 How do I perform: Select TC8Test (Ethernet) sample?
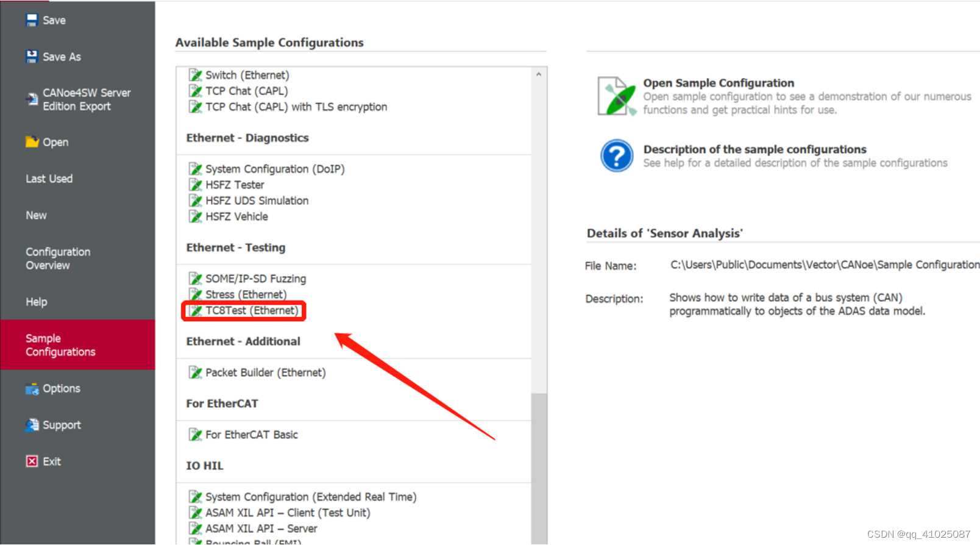(x=252, y=311)
